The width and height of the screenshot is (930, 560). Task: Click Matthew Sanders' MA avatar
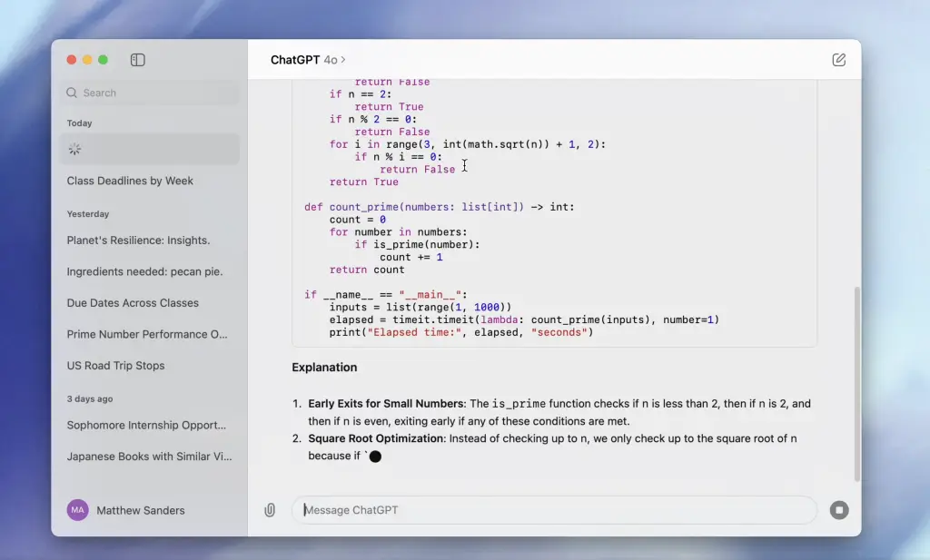click(78, 510)
